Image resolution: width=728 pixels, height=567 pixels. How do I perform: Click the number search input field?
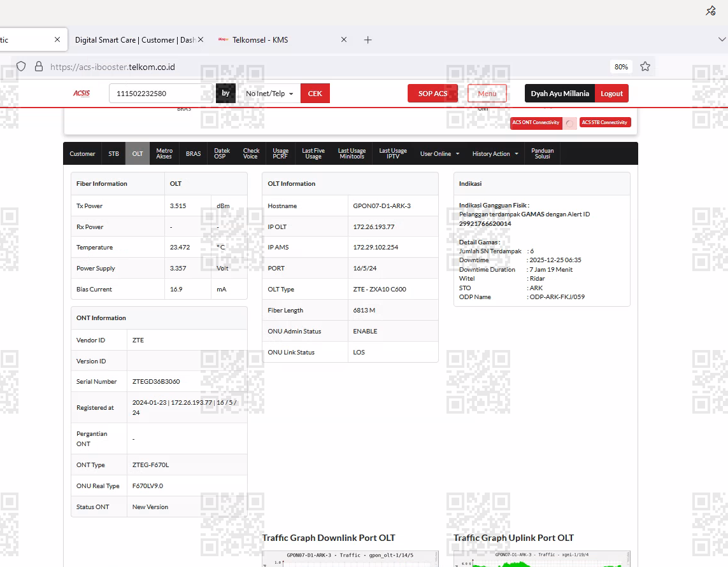(161, 94)
